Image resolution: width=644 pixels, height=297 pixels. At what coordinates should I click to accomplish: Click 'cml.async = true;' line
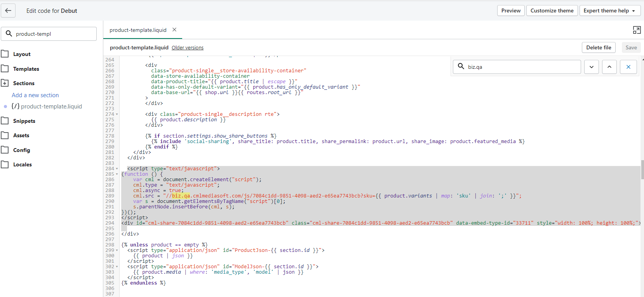point(158,190)
